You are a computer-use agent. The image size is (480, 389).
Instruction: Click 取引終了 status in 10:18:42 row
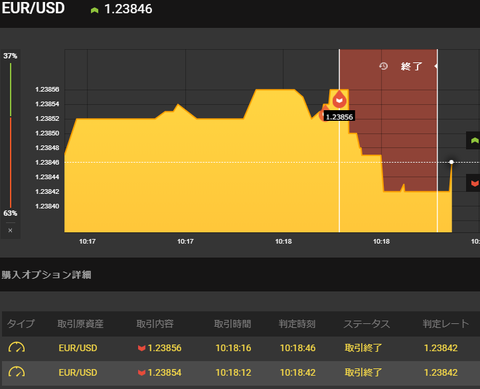363,373
